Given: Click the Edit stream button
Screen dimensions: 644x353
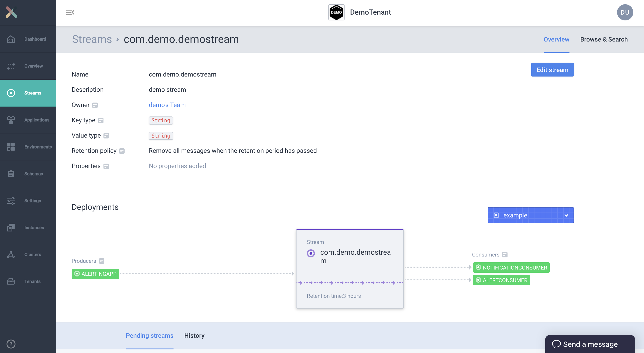Looking at the screenshot, I should coord(552,70).
